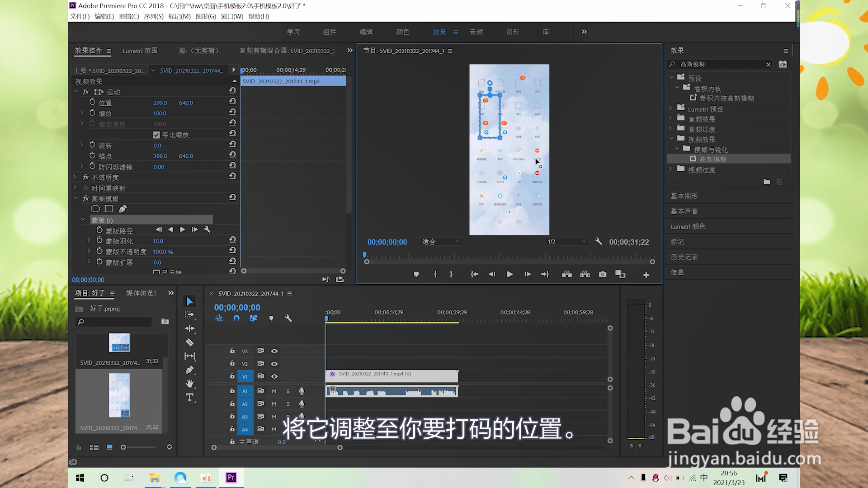Expand 视频过渡 folder in Effects
Screen dimensions: 868x488
coord(671,169)
